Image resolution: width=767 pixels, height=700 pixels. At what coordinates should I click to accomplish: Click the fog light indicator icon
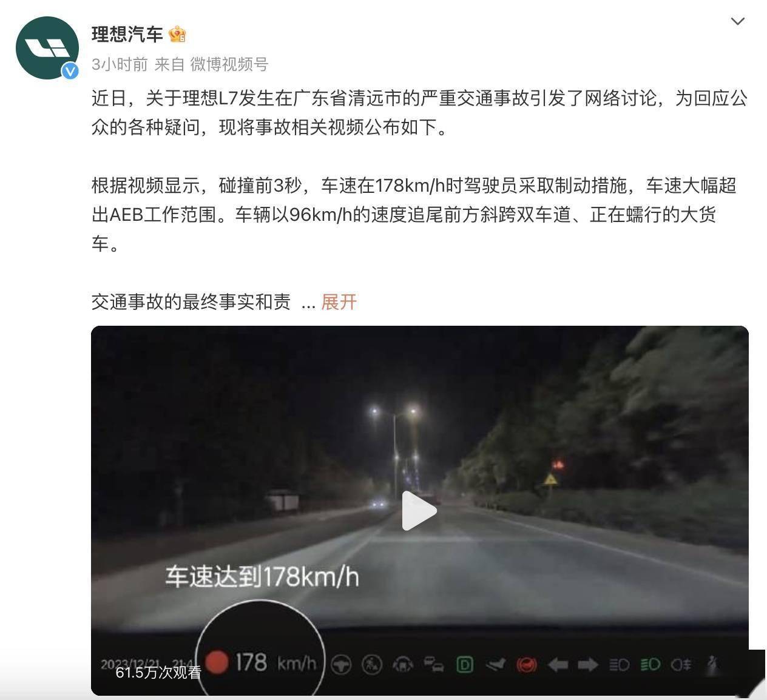point(681,665)
